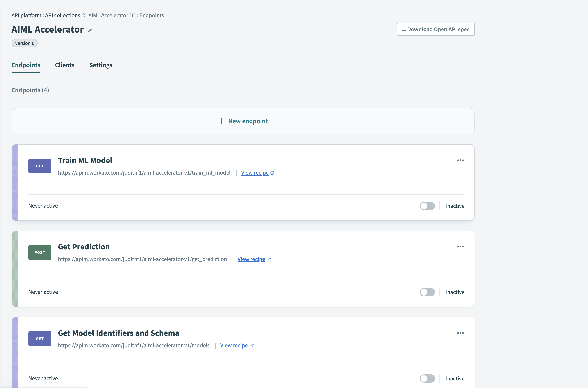Open three-dot menu for Get Model Identifiers

click(460, 333)
